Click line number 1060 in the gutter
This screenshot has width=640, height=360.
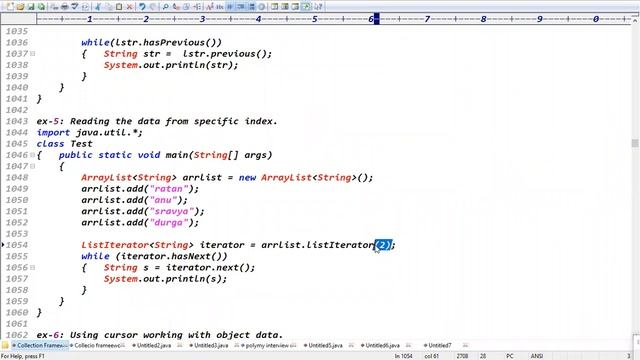coord(17,313)
